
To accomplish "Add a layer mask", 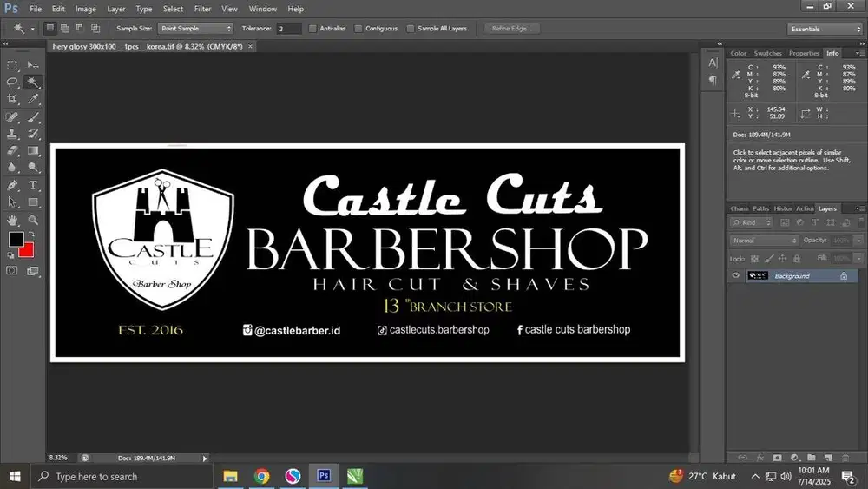I will tap(777, 458).
